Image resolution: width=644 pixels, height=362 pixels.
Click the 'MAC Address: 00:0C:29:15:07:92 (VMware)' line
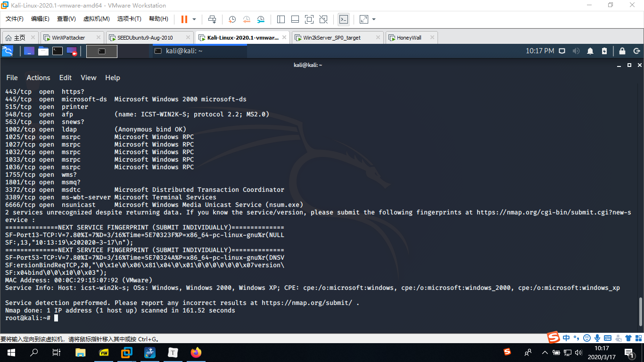coord(79,280)
